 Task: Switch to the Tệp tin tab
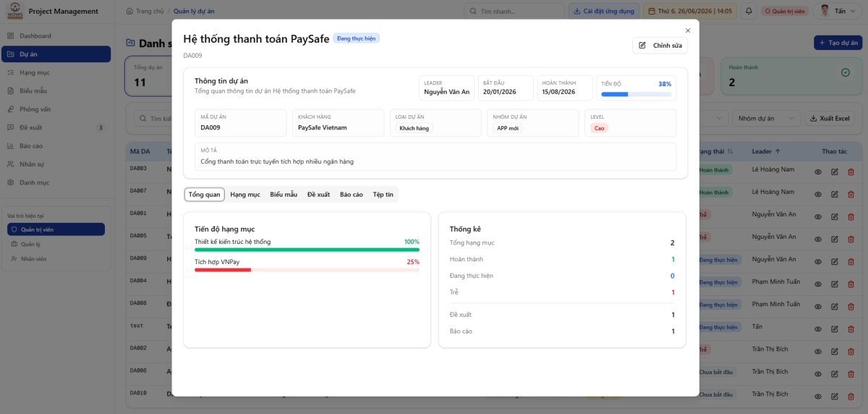383,195
